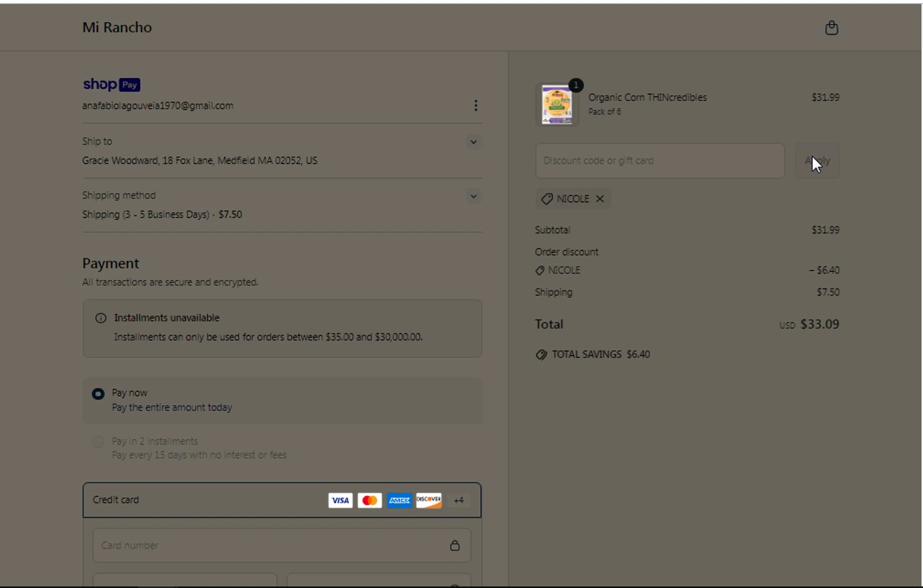Click the Mastercard icon

[x=370, y=501]
